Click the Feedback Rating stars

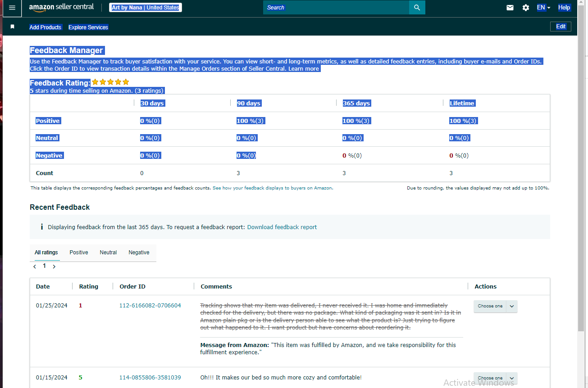point(110,82)
